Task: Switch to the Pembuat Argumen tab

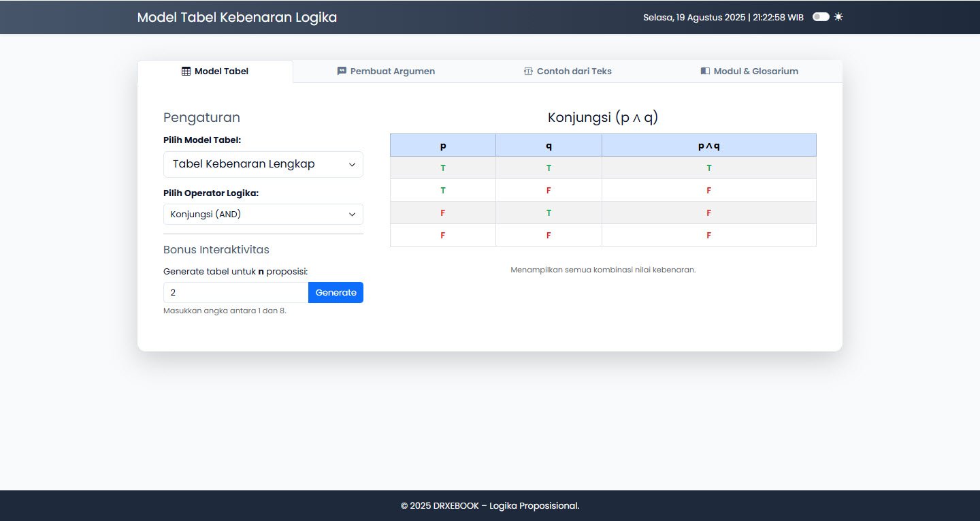Action: 386,72
